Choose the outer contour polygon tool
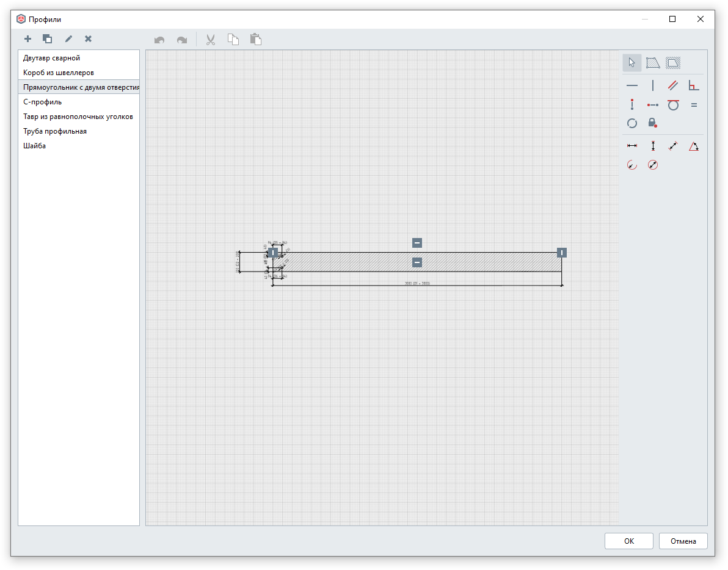Screen dimensions: 728x570 pyautogui.click(x=653, y=63)
